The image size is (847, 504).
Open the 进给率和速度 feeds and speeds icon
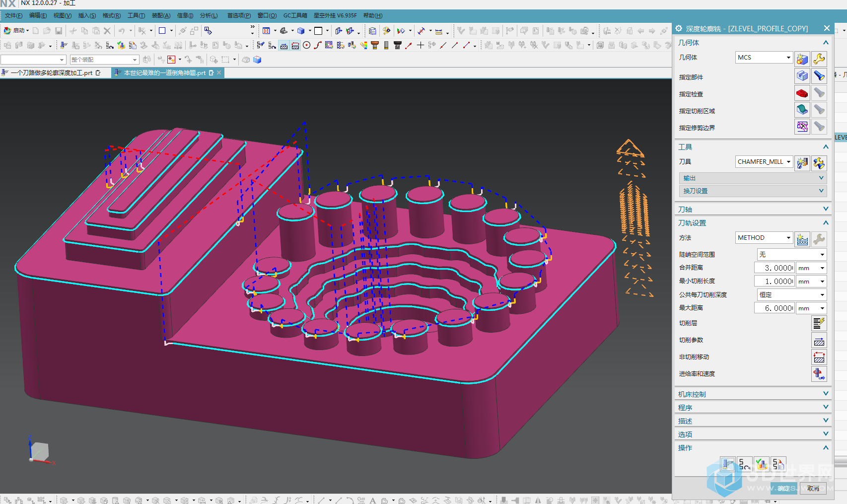coord(819,374)
